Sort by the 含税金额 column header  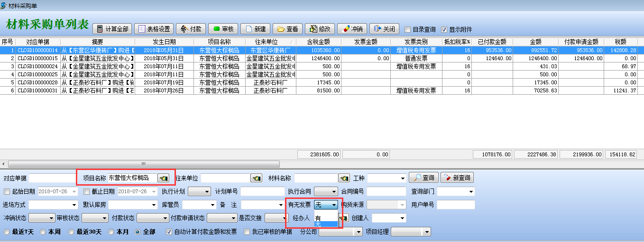pyautogui.click(x=318, y=42)
